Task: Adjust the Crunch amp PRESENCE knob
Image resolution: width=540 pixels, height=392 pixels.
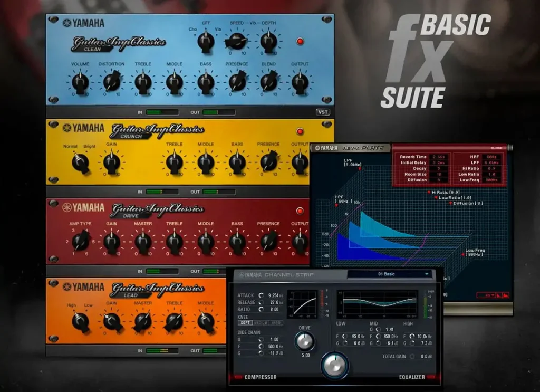Action: point(268,162)
